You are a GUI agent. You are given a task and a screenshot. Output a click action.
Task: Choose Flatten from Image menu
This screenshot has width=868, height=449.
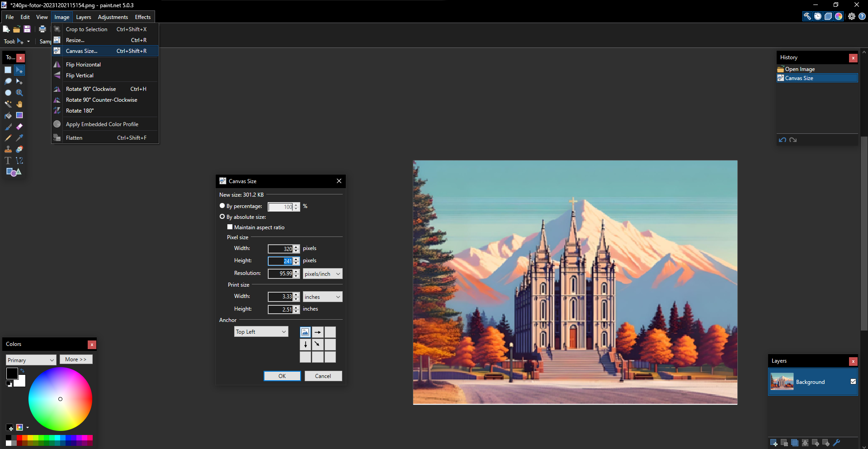click(105, 138)
